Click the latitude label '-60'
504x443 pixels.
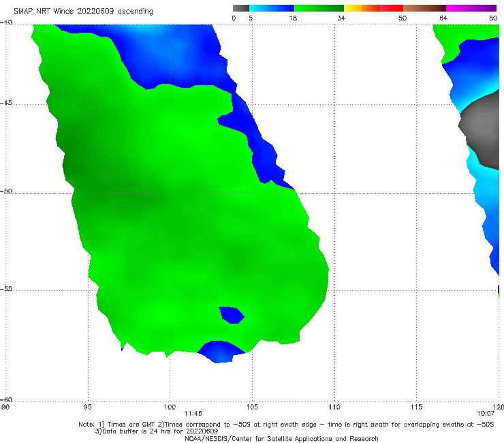coord(6,399)
